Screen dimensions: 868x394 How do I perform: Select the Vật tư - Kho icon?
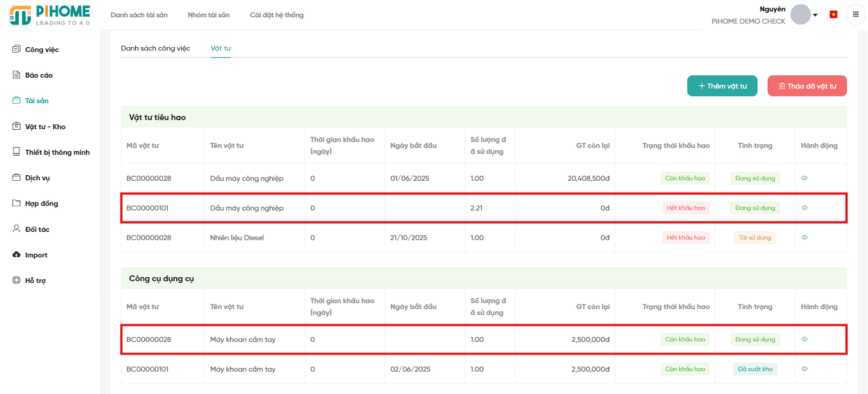pyautogui.click(x=16, y=126)
